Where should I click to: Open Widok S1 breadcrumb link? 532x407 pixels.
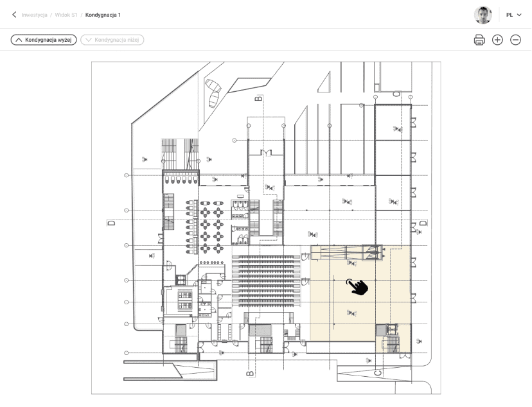[66, 15]
